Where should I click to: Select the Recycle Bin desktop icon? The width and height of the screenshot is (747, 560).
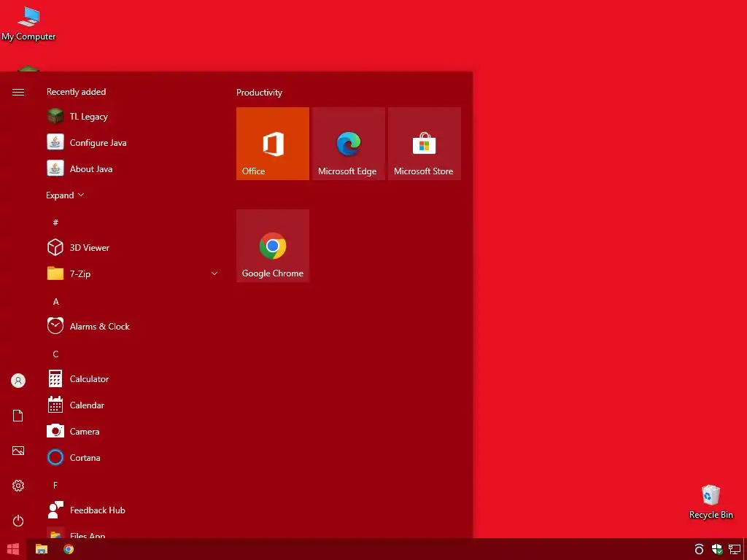tap(711, 502)
